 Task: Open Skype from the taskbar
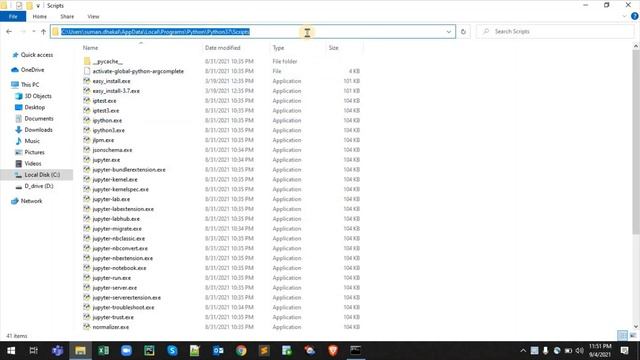tap(172, 350)
